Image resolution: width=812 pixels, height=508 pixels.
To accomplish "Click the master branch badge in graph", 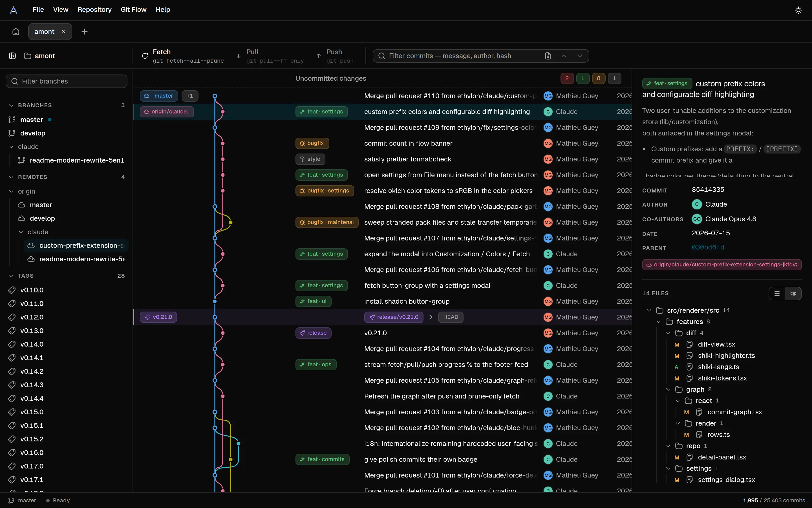I will pyautogui.click(x=159, y=96).
